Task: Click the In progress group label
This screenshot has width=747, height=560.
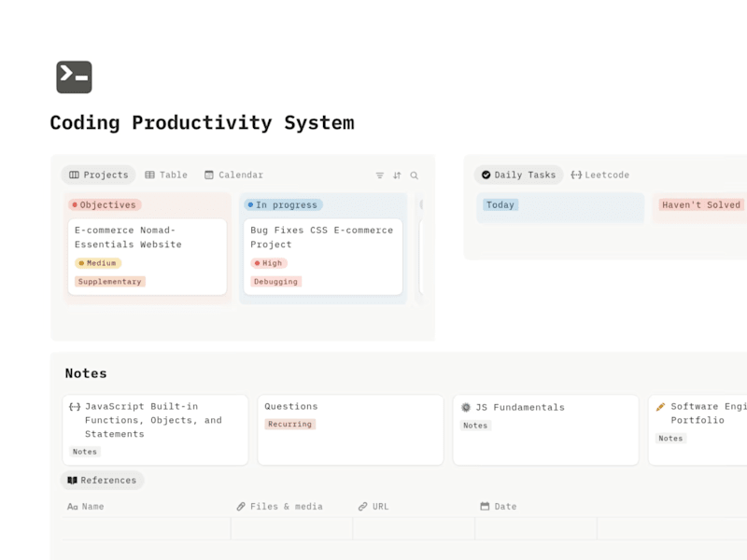Action: pyautogui.click(x=284, y=204)
